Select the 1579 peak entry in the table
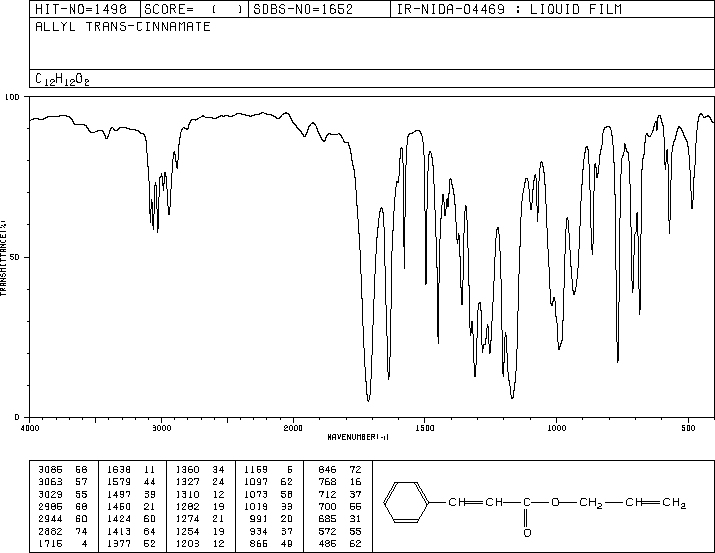 [x=131, y=481]
